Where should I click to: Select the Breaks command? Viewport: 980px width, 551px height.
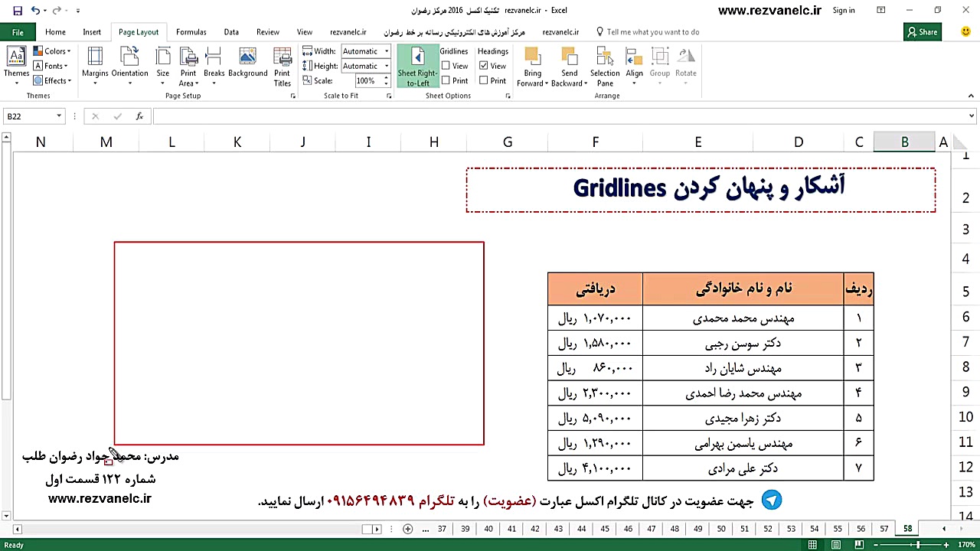point(214,66)
